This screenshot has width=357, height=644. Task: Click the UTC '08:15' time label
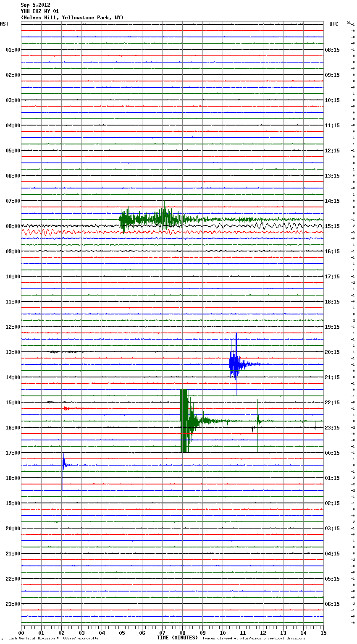[x=332, y=50]
